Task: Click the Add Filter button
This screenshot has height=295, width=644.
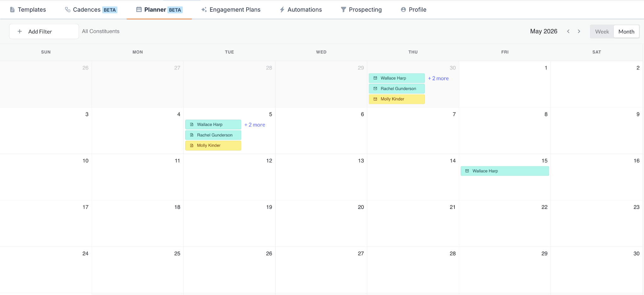Action: click(x=44, y=31)
